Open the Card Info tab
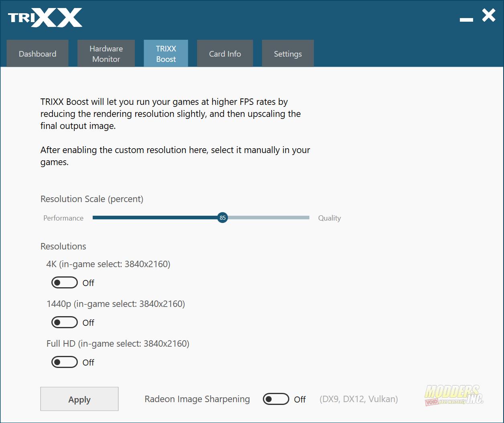Screen dimensions: 504x423 click(225, 53)
